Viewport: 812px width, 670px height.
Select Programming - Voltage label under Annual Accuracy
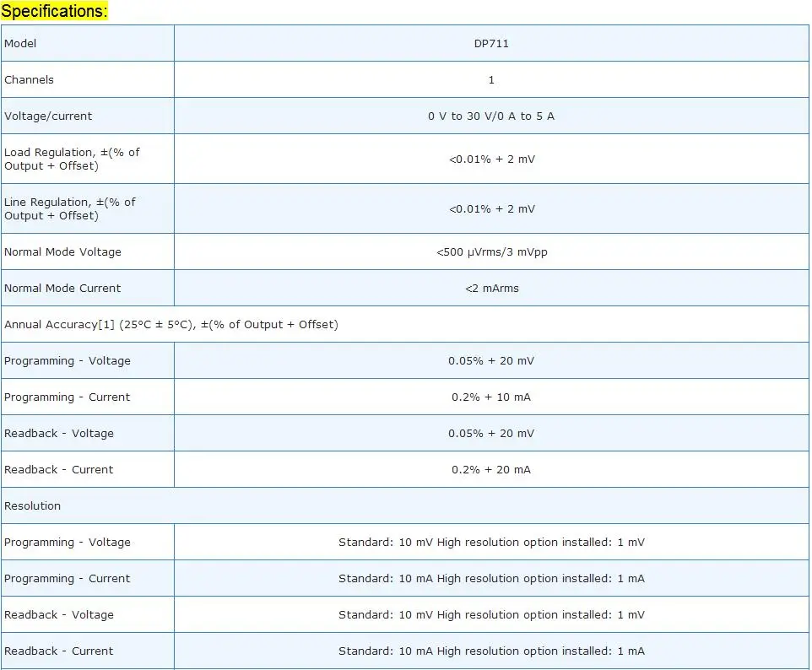click(x=68, y=361)
